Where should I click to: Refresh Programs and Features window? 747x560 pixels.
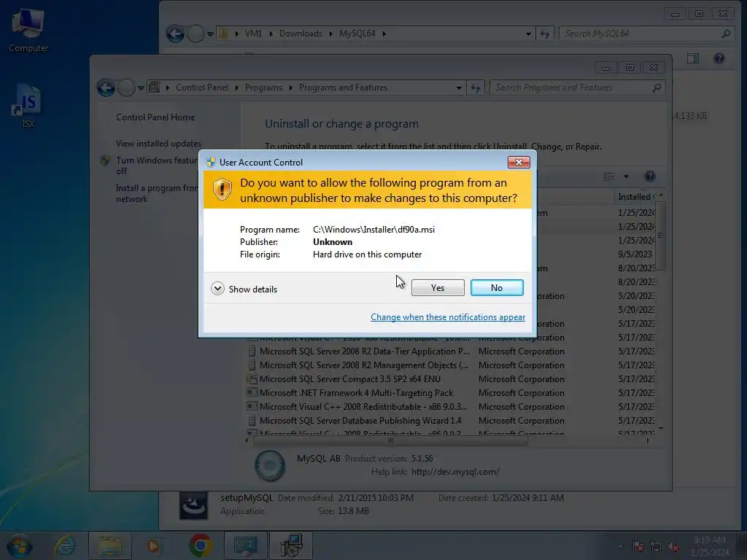476,87
